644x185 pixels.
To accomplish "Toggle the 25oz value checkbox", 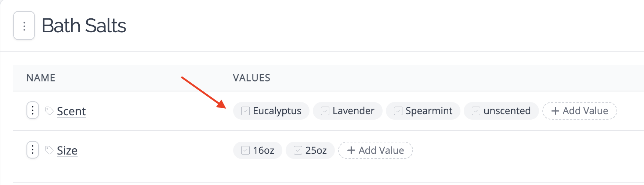I will (298, 150).
